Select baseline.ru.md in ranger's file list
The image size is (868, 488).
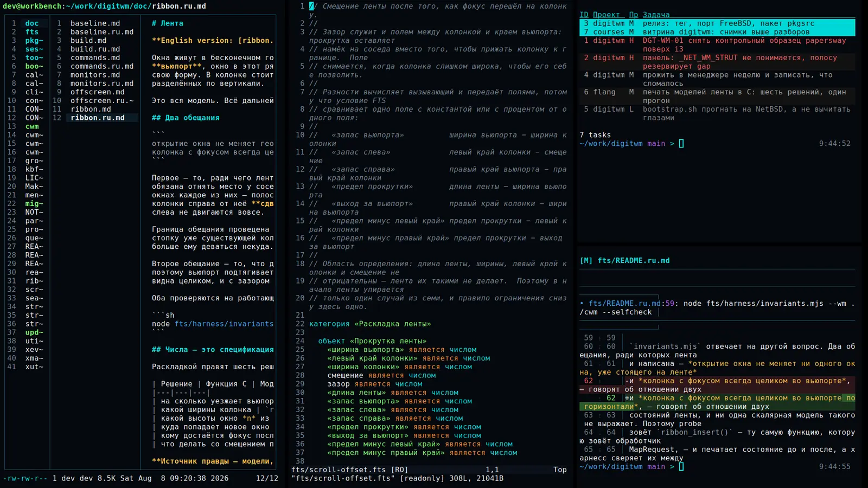(102, 32)
